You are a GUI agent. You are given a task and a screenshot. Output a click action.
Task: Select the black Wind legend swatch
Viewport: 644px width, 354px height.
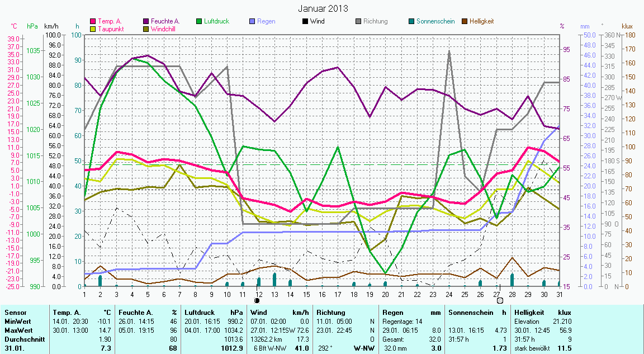point(305,22)
